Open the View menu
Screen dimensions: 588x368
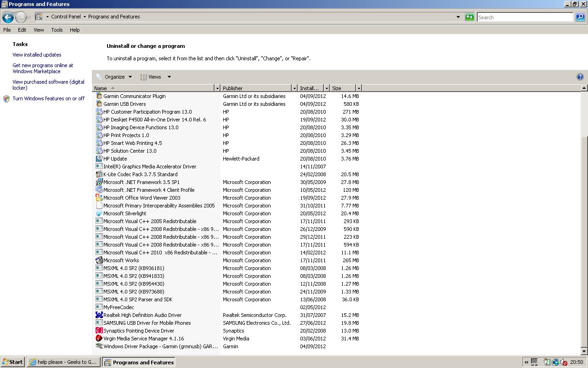click(39, 30)
